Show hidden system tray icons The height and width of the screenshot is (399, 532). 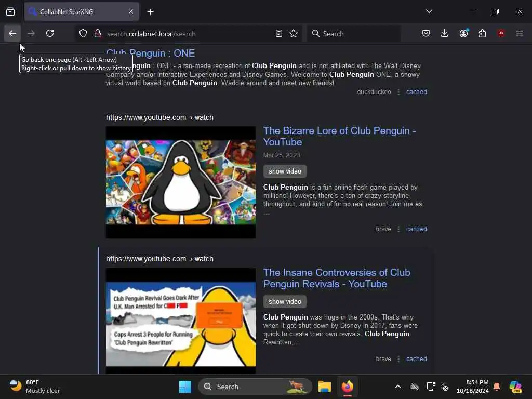pos(398,387)
